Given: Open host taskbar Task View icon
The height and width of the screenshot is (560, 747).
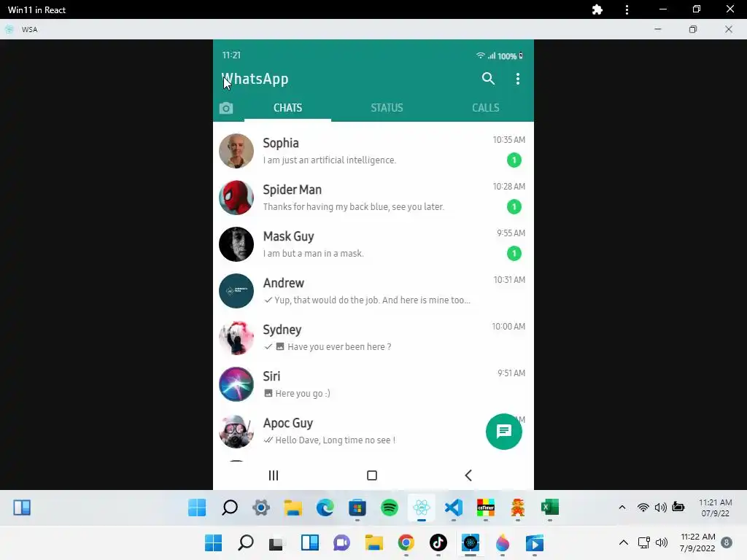Looking at the screenshot, I should tap(276, 543).
